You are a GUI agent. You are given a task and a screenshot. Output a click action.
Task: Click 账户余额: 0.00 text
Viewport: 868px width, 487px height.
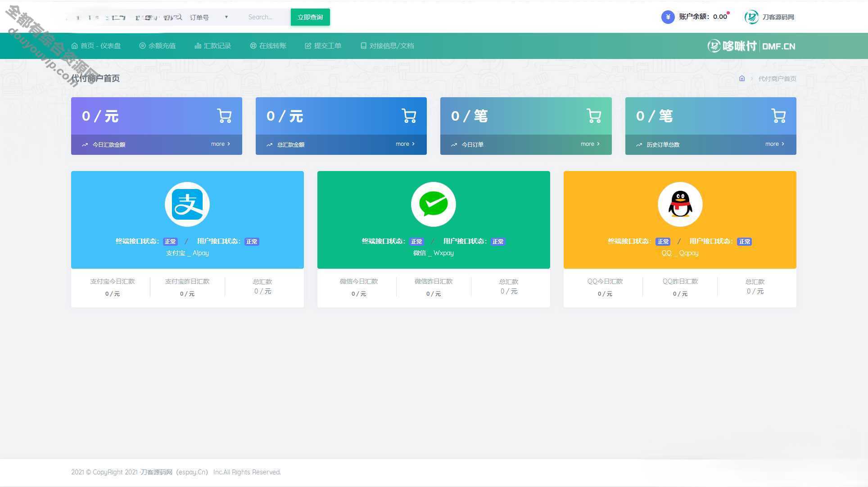click(x=703, y=17)
